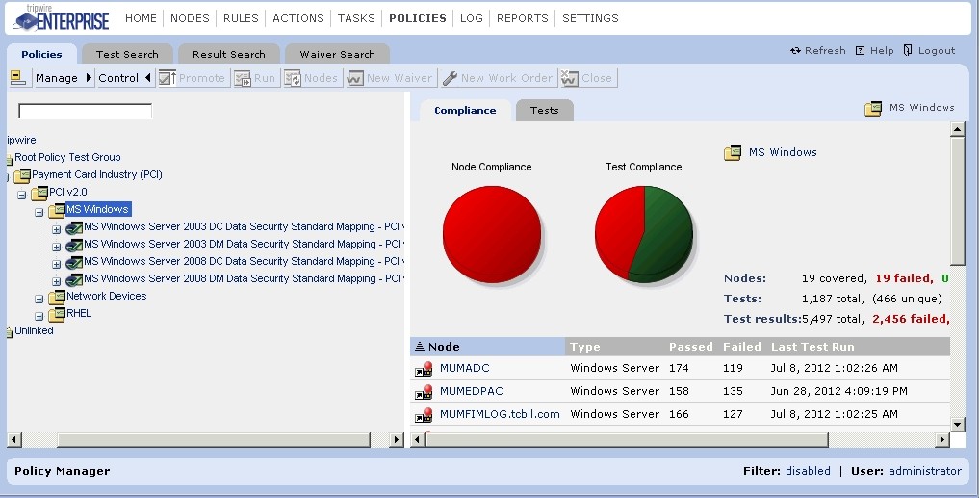980x498 pixels.
Task: Click the Payment Card Industry folder icon
Action: [22, 176]
